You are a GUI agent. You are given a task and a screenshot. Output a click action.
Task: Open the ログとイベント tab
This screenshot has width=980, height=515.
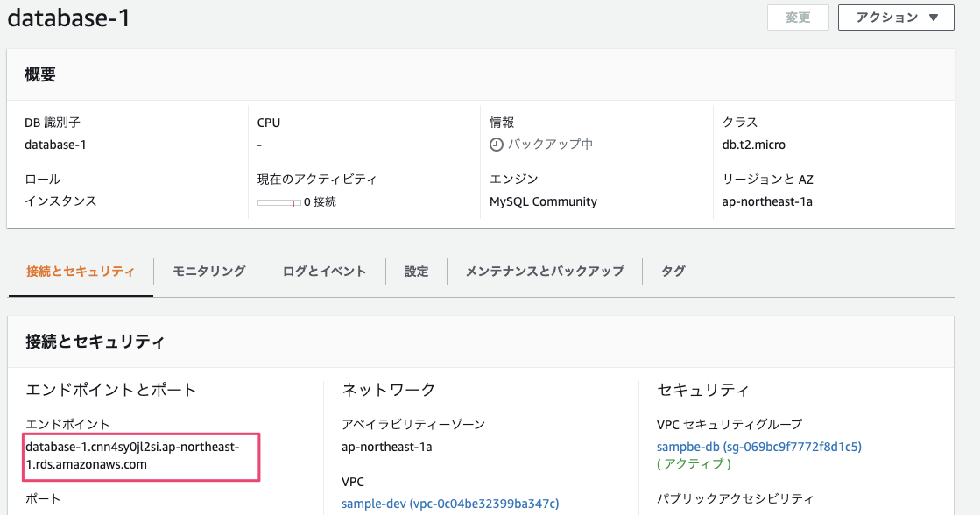[x=324, y=272]
